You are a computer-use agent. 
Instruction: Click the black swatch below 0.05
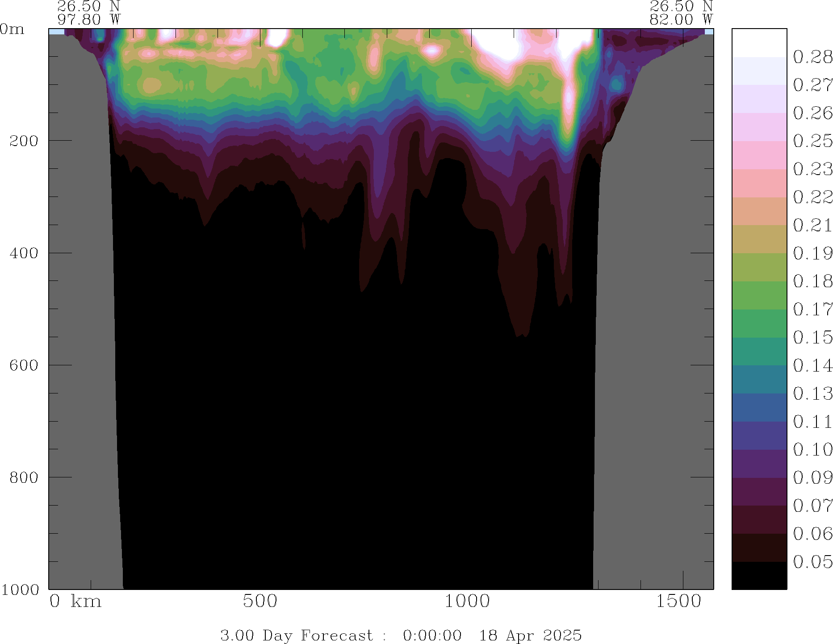click(759, 576)
